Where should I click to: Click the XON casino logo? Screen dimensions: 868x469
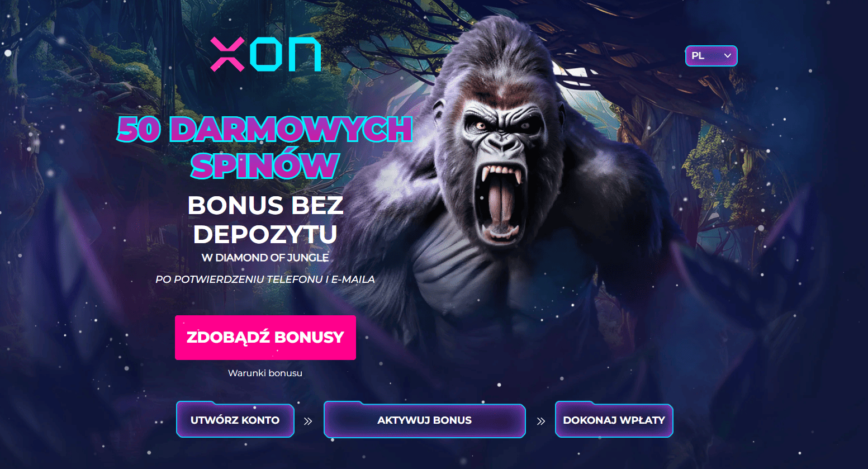pos(265,54)
